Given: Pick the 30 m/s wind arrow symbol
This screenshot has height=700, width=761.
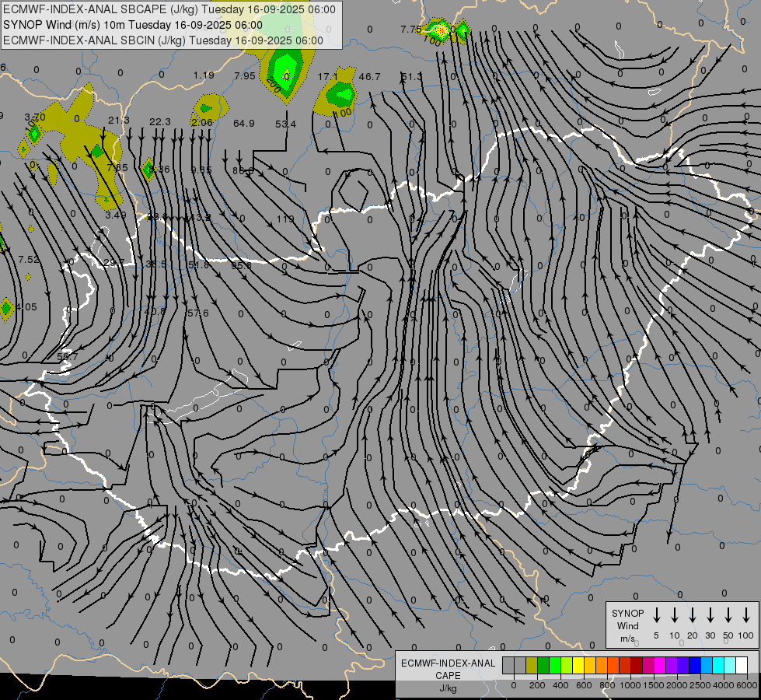Looking at the screenshot, I should (710, 615).
